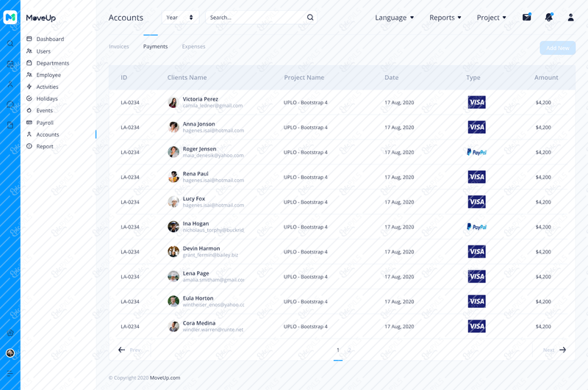Go to page 2

click(x=349, y=350)
